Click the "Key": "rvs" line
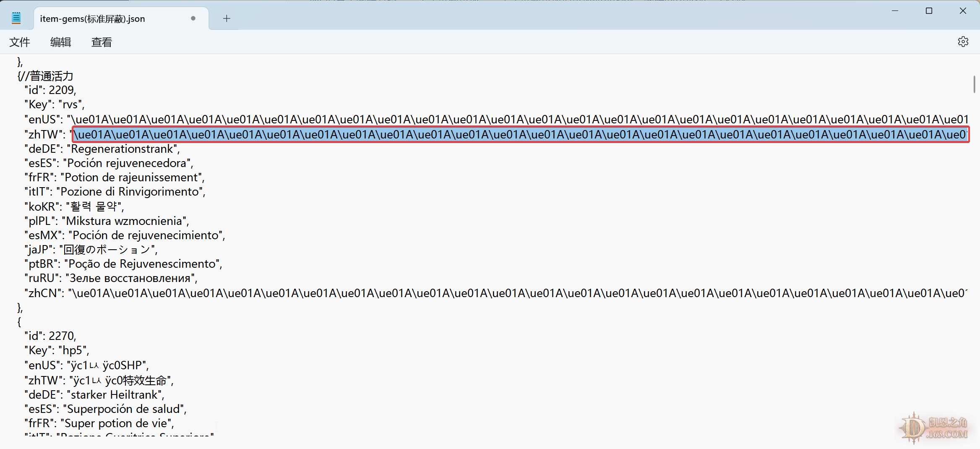 pyautogui.click(x=55, y=104)
